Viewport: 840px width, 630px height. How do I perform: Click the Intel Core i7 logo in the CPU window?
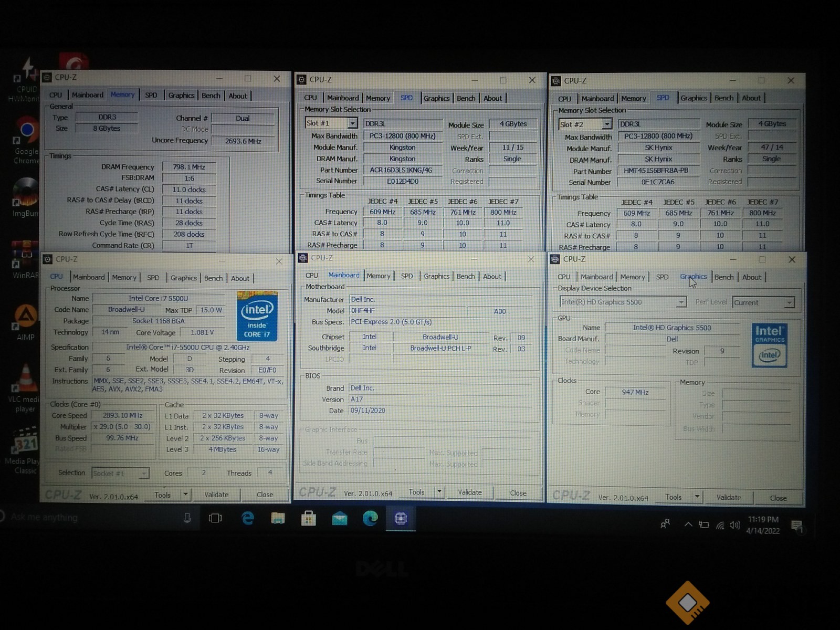[257, 316]
